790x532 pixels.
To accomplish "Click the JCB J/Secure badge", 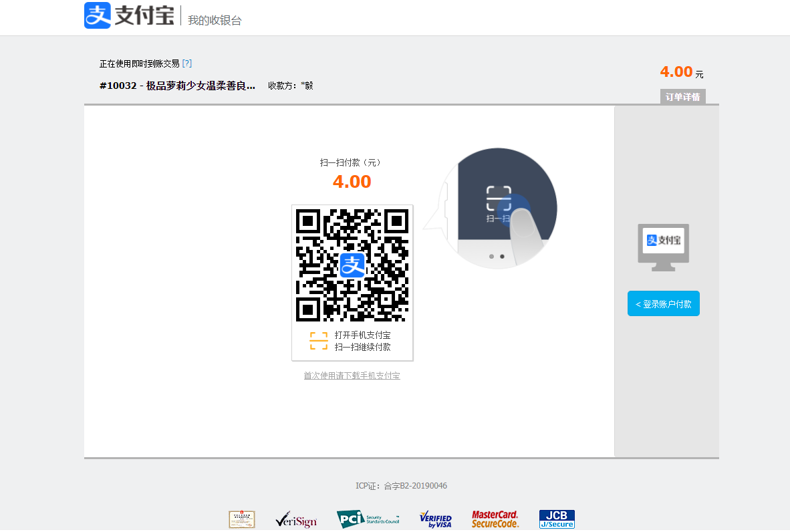I will tap(557, 519).
